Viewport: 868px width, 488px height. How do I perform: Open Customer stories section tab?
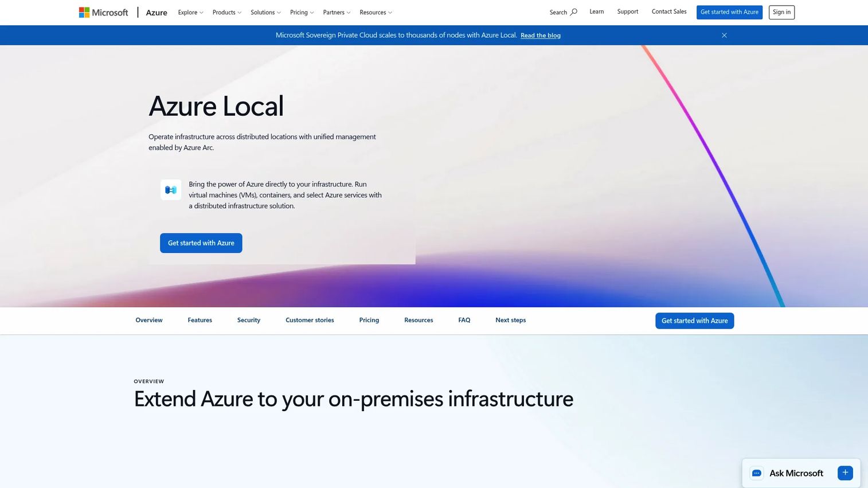(x=310, y=320)
